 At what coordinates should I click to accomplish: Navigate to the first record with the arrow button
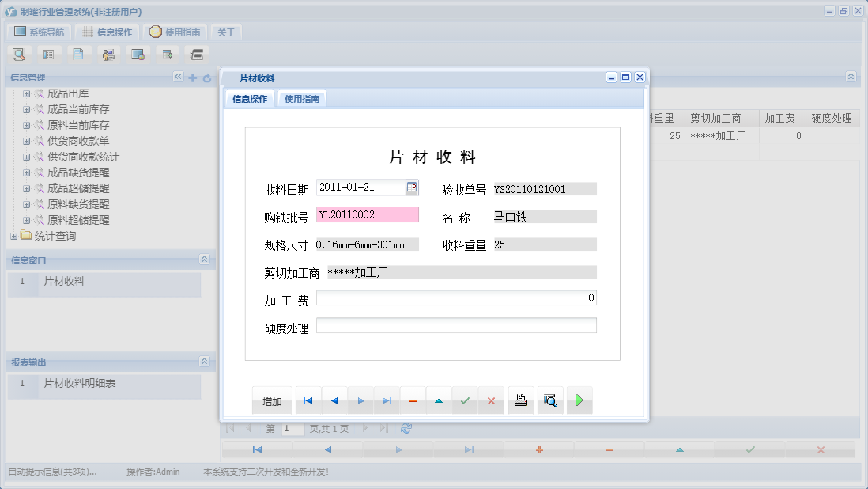(x=308, y=400)
